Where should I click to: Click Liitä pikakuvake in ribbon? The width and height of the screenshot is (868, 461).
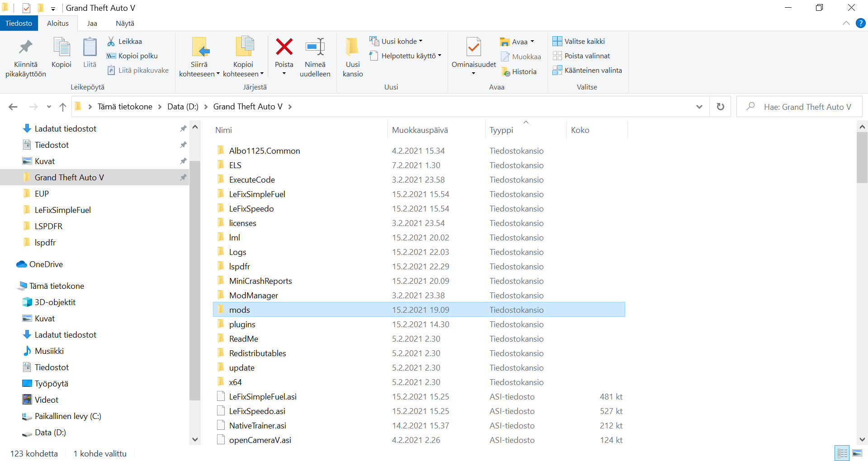click(138, 70)
